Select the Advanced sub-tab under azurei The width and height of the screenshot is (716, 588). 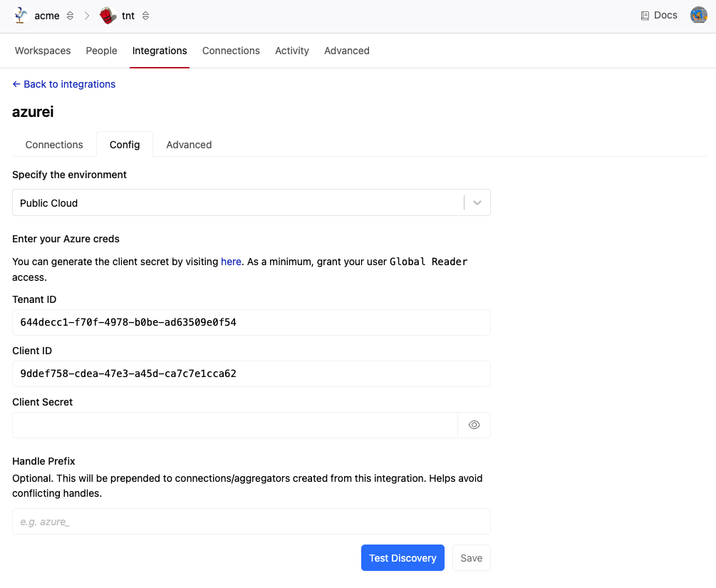coord(189,145)
